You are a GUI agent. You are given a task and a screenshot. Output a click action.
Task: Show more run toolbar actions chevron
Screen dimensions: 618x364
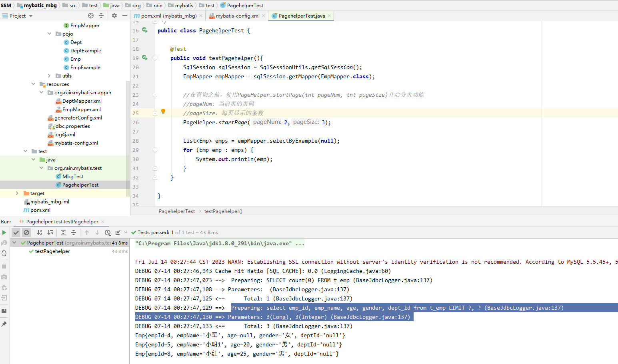pyautogui.click(x=126, y=233)
